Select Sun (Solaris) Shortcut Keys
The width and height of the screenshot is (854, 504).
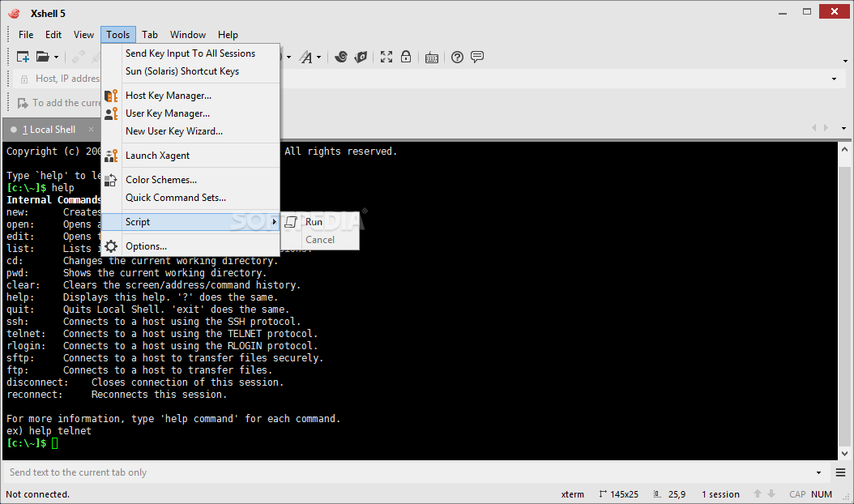click(190, 71)
